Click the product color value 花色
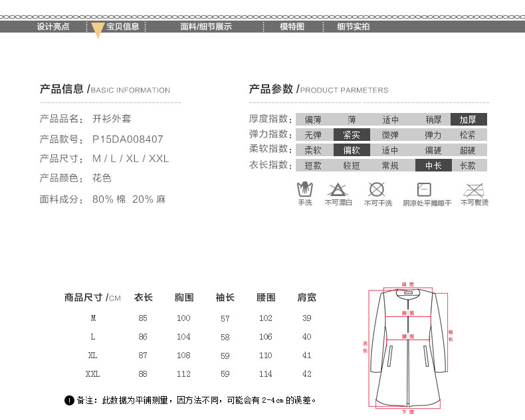This screenshot has width=525, height=420. [102, 178]
